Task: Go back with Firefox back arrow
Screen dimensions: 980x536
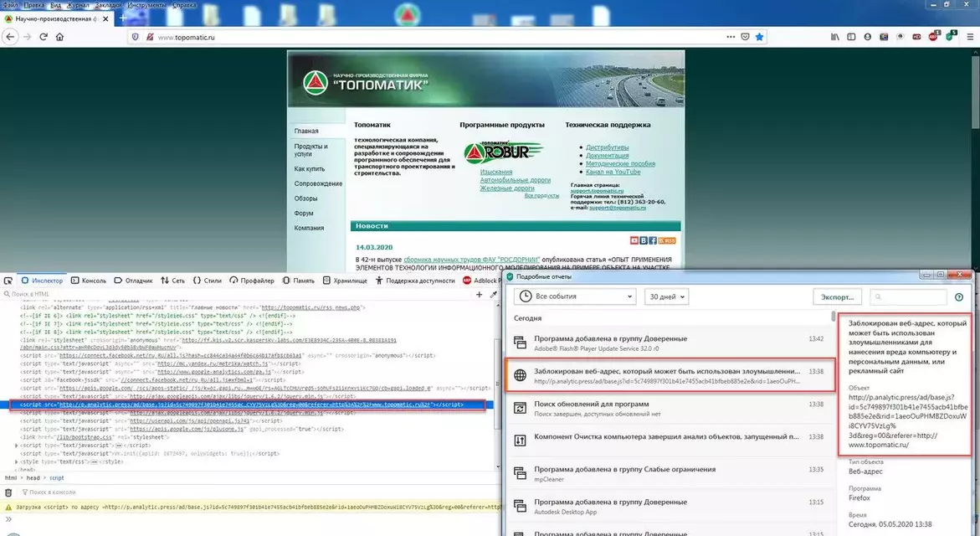Action: (x=10, y=37)
